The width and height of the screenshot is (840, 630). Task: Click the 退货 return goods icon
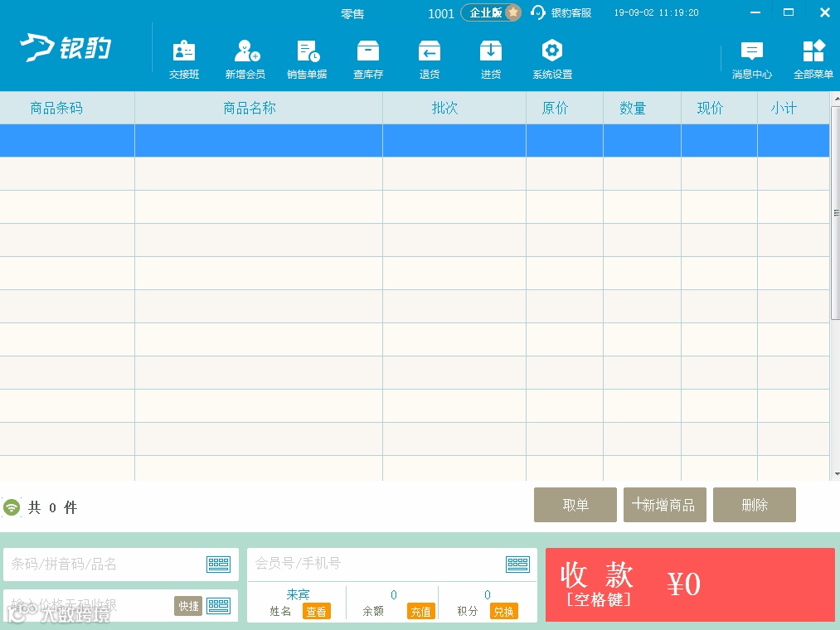[429, 60]
